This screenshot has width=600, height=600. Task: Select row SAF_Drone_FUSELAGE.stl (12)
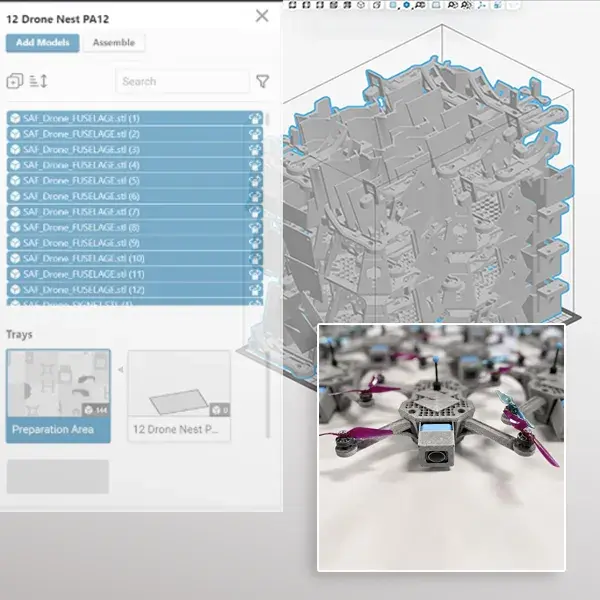[135, 290]
